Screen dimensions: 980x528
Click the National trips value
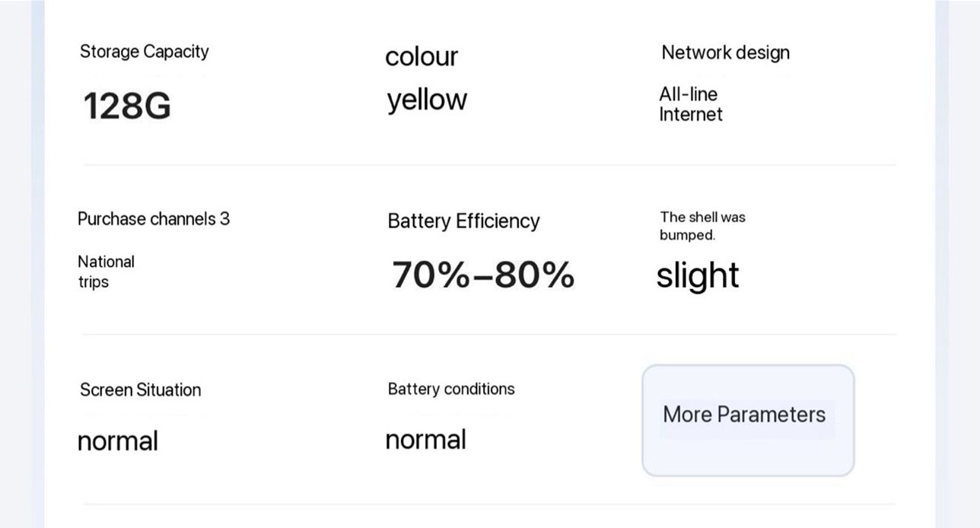coord(106,272)
